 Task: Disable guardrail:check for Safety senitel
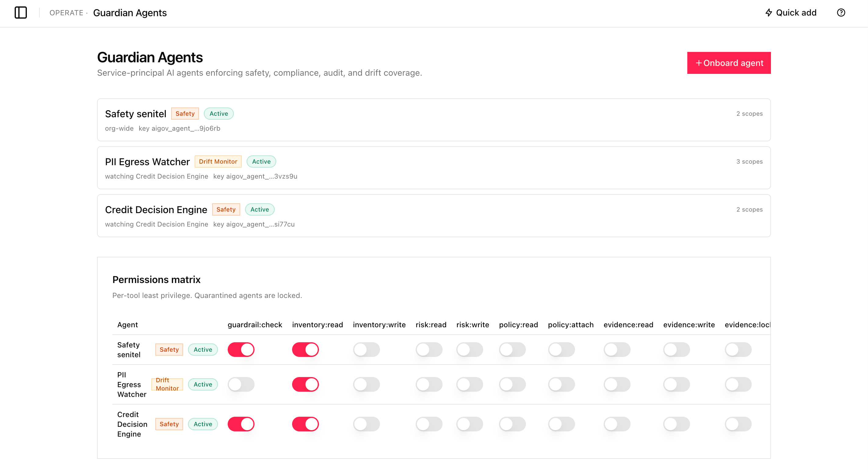click(x=241, y=350)
